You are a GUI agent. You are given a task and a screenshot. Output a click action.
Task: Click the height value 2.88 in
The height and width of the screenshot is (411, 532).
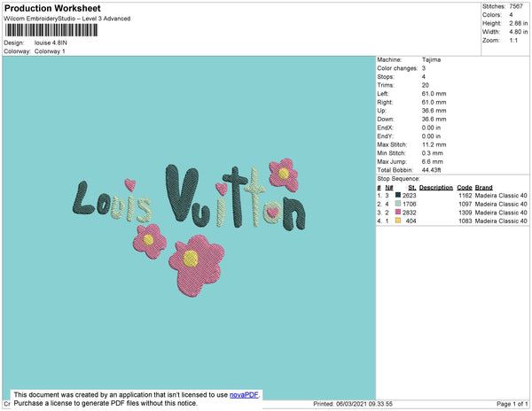(518, 23)
